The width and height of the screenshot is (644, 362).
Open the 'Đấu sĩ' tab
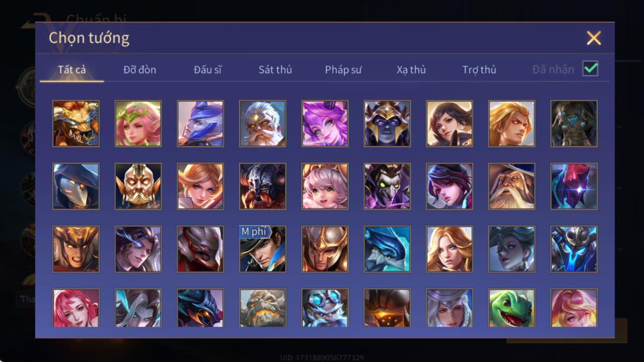click(207, 70)
